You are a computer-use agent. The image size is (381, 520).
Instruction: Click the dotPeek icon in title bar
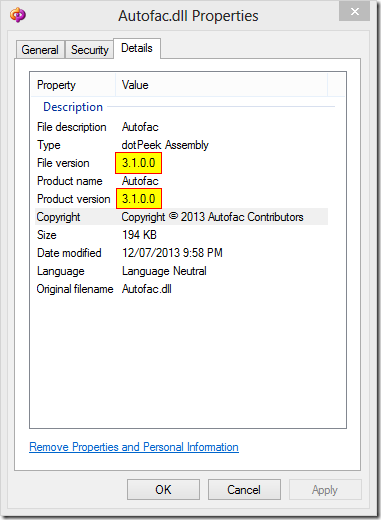(18, 15)
